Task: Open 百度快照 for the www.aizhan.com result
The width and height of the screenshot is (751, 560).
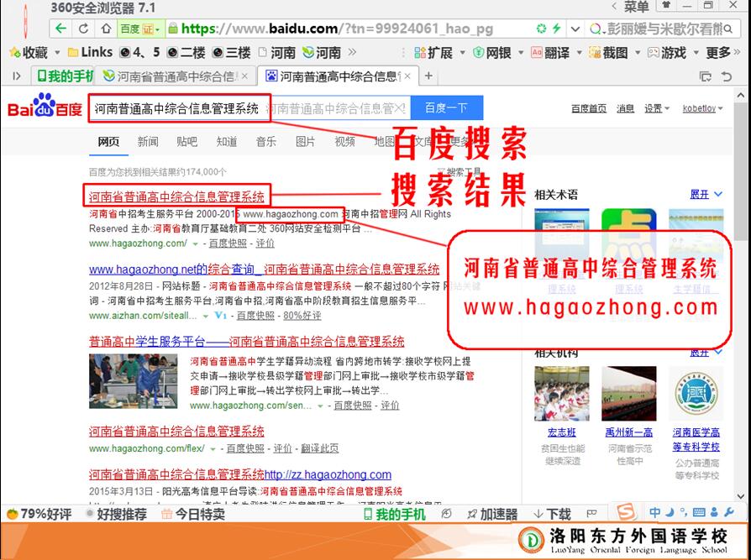Action: click(255, 316)
